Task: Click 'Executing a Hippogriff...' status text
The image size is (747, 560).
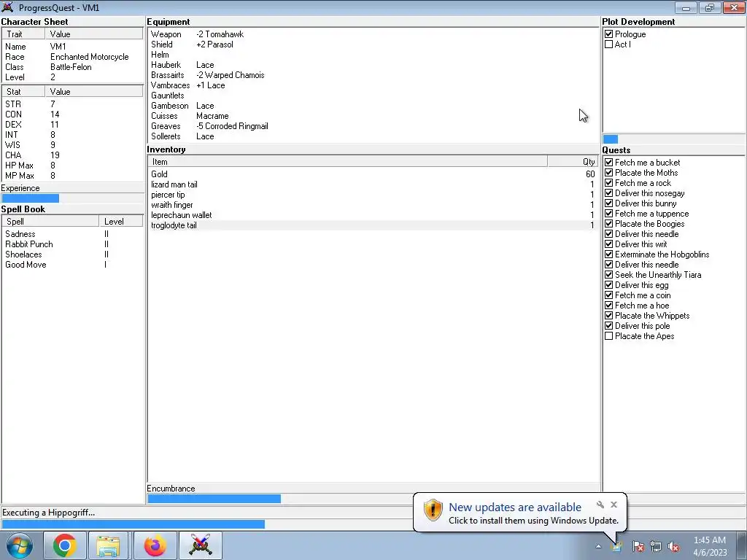Action: tap(49, 513)
